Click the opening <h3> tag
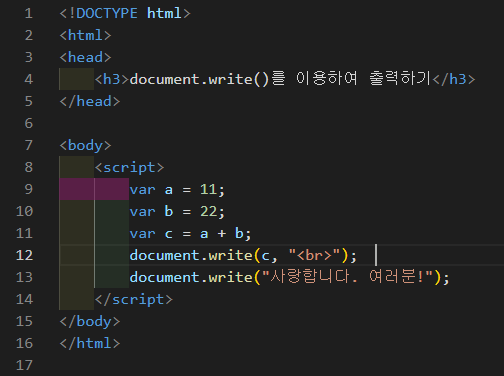Viewport: 504px width, 376px height. pyautogui.click(x=112, y=79)
